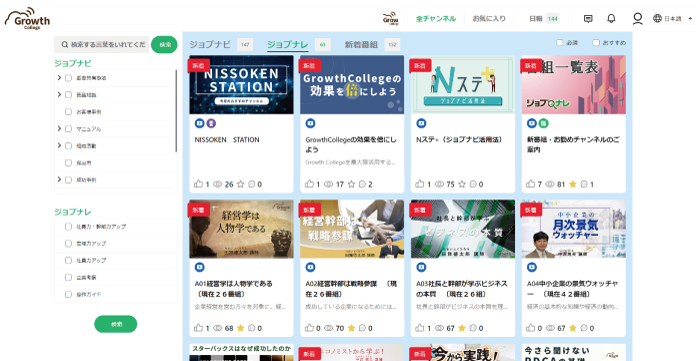Image resolution: width=700 pixels, height=361 pixels.
Task: Click the 検索 button below ジョブナレ filters
Action: (116, 324)
